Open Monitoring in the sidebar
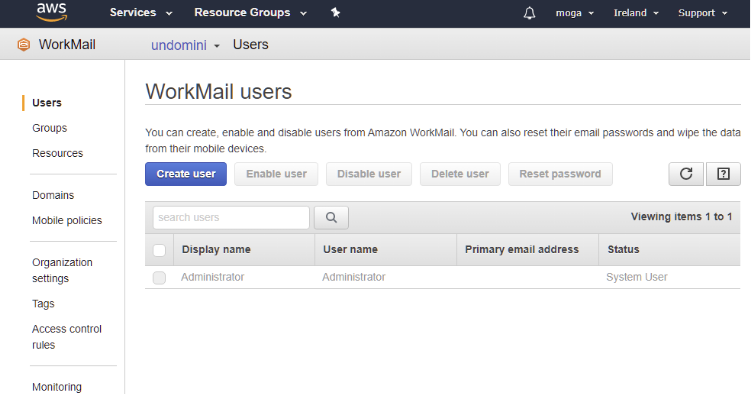752x394 pixels. 57,387
